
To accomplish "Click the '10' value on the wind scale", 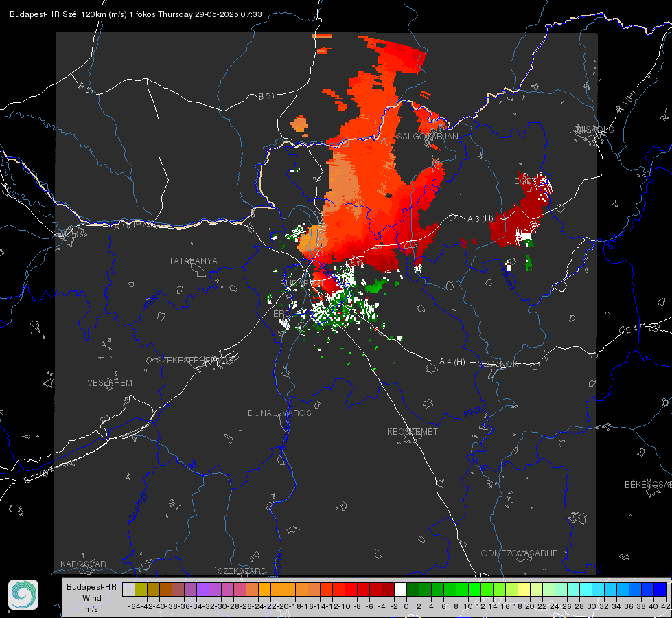I will pyautogui.click(x=468, y=606).
